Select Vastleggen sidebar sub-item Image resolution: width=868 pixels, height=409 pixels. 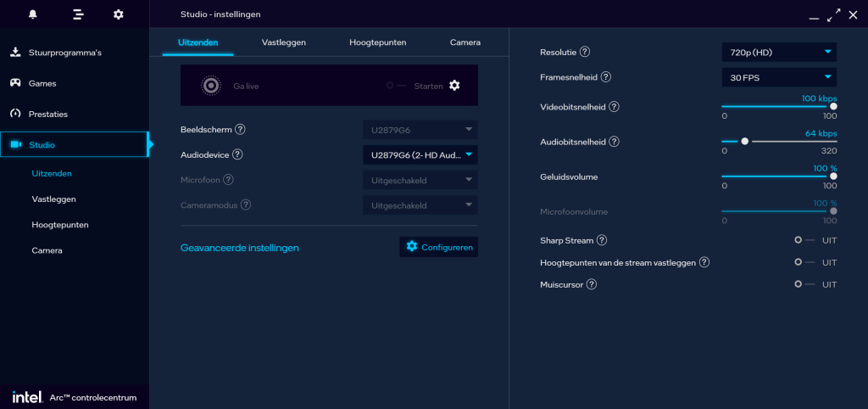tap(53, 199)
